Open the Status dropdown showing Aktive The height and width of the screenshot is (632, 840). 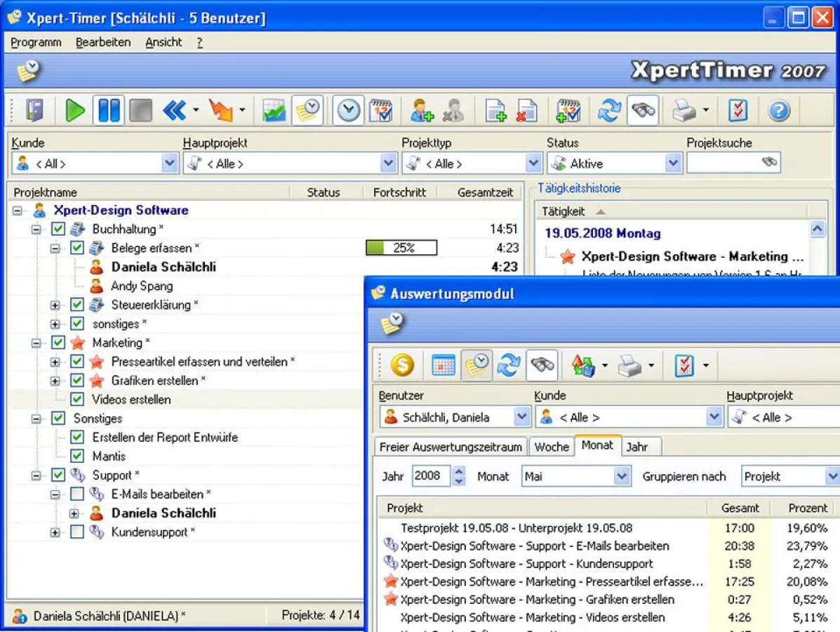pos(673,163)
